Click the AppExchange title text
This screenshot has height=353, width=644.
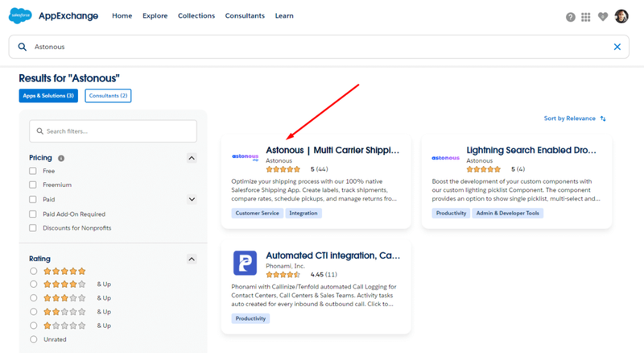tap(68, 16)
